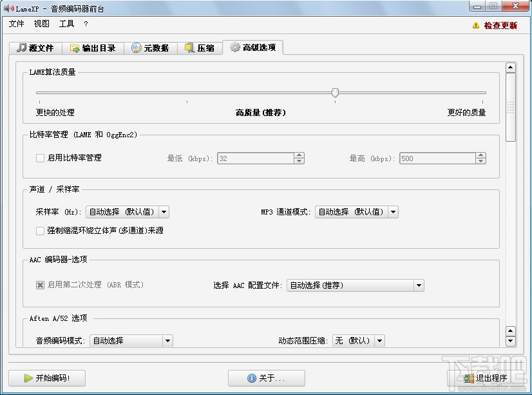Open the 采样率 自动选择 dropdown
This screenshot has width=532, height=395.
[164, 211]
